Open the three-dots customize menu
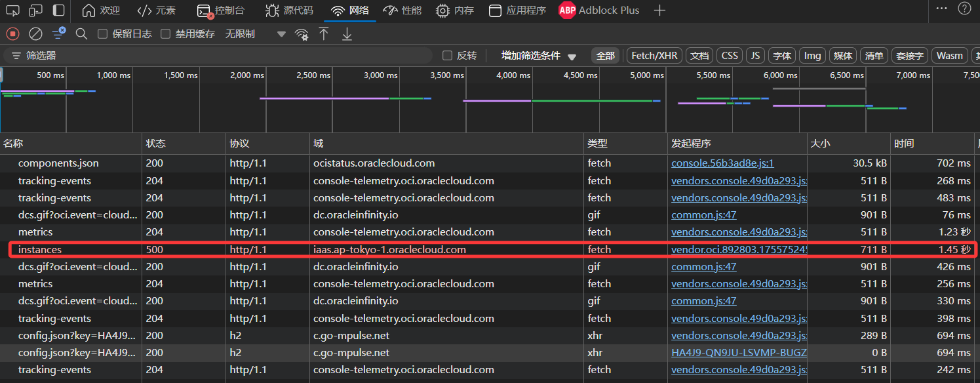The width and height of the screenshot is (980, 383). click(941, 9)
